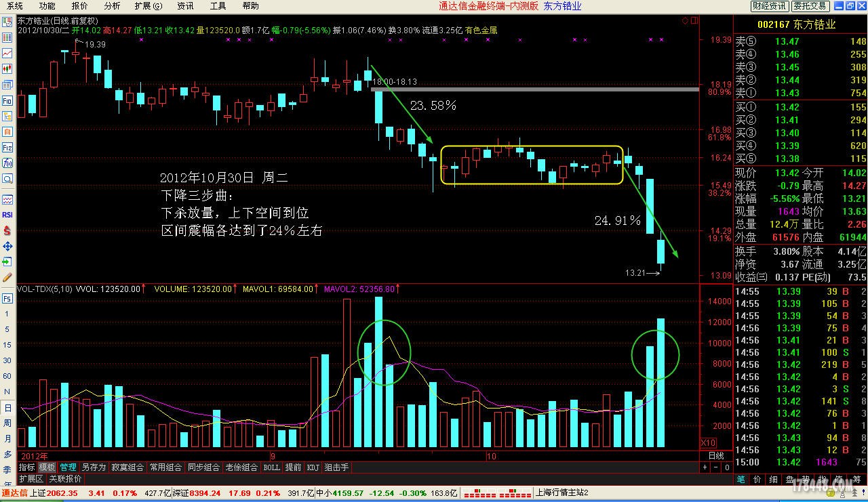Click the f(x) formula icon
The image size is (868, 502).
[7, 163]
